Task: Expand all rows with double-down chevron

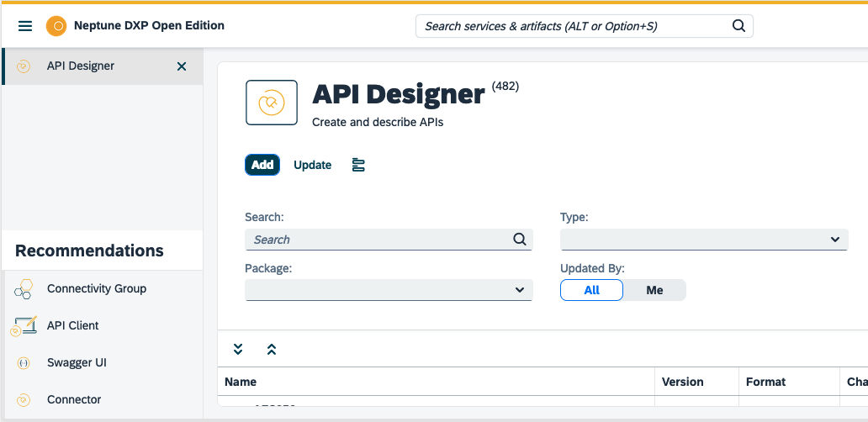Action: [238, 349]
